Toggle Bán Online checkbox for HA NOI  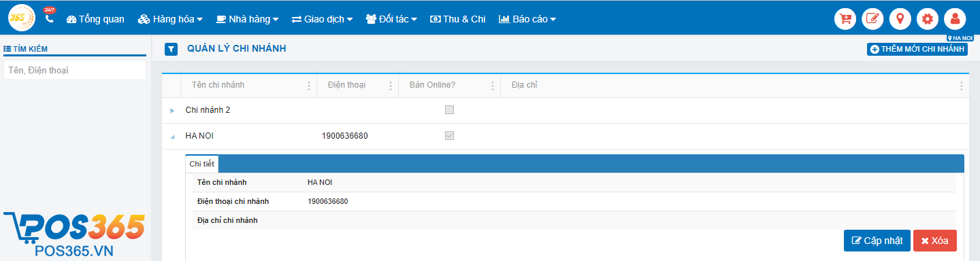pos(449,135)
